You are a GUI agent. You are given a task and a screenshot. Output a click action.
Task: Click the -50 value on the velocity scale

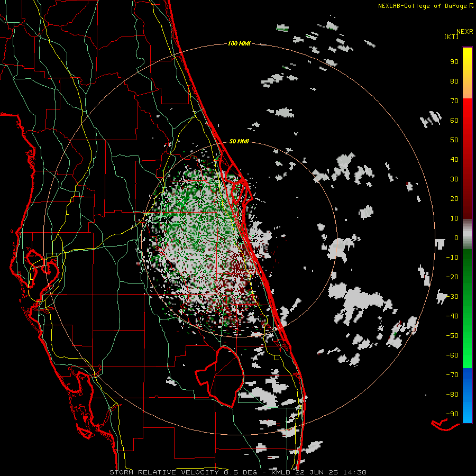click(452, 336)
